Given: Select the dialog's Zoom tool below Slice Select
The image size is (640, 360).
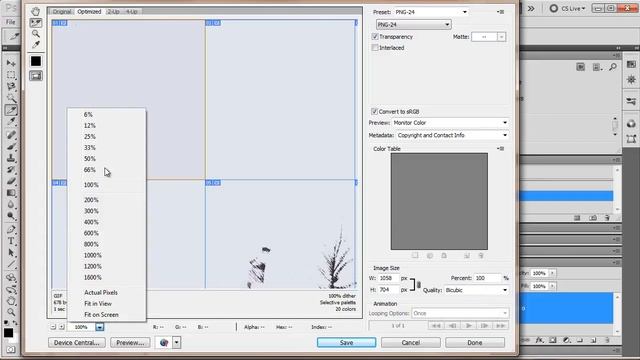Looking at the screenshot, I should (x=36, y=33).
